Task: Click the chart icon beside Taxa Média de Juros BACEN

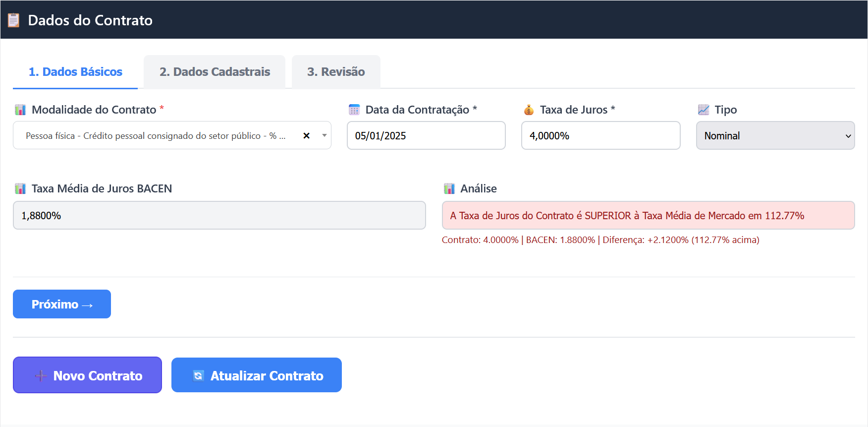Action: click(x=20, y=188)
